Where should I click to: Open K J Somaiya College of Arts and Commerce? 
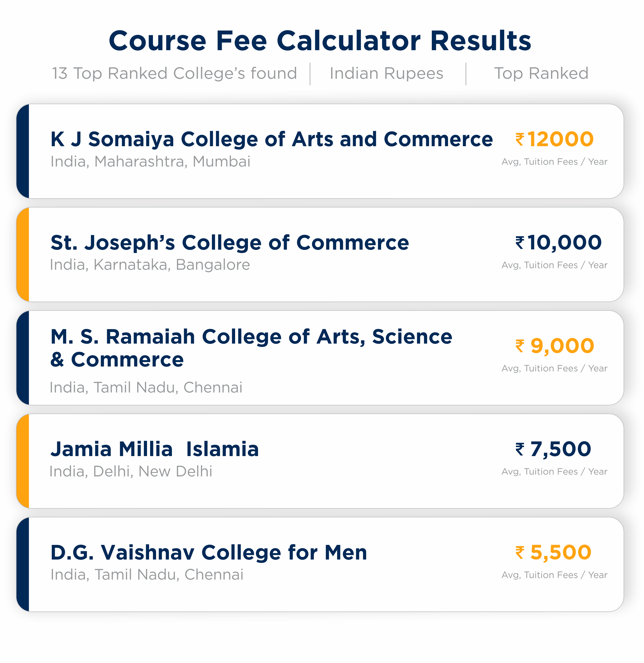pyautogui.click(x=271, y=139)
